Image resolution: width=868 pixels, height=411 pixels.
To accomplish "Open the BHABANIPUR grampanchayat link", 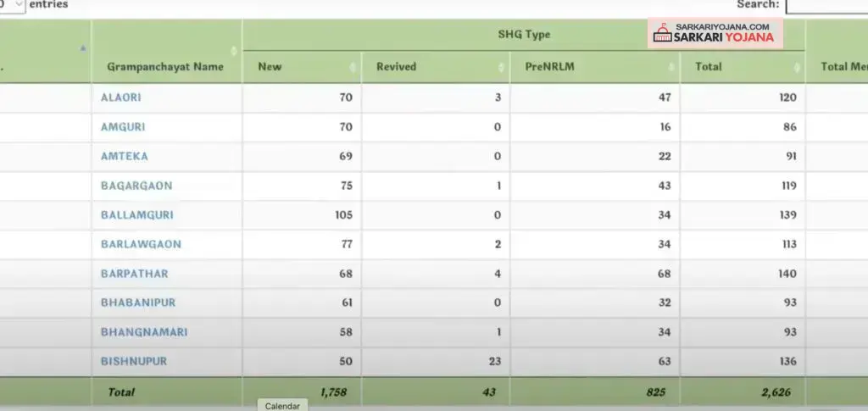I will (x=138, y=303).
